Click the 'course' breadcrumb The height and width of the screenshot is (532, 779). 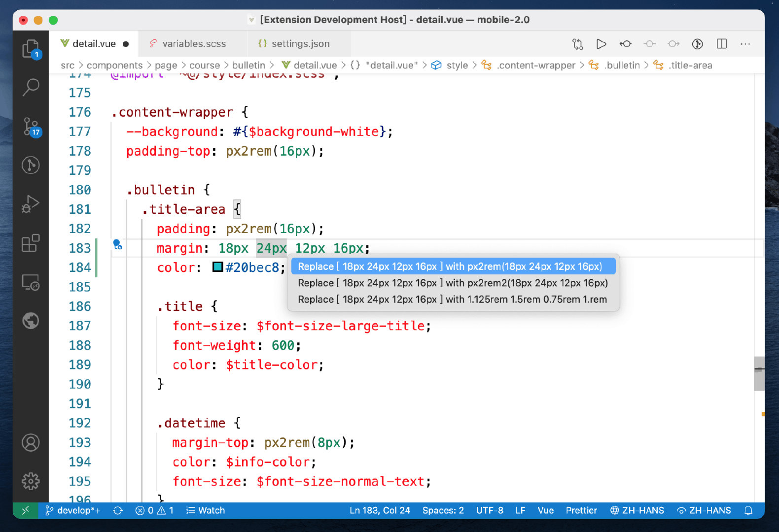coord(205,65)
